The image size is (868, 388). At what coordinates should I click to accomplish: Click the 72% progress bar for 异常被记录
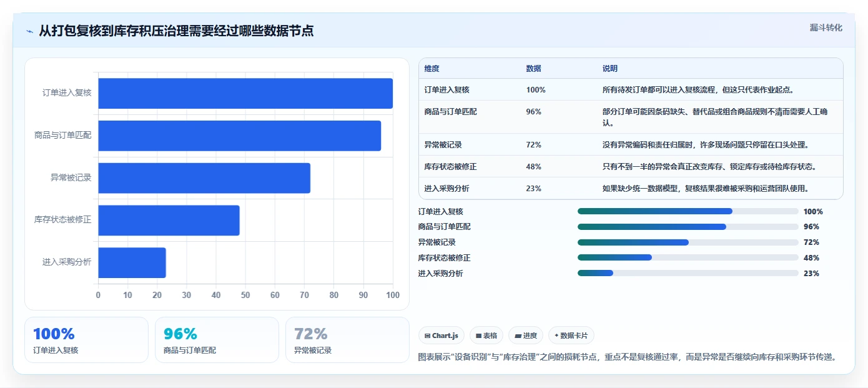(688, 242)
